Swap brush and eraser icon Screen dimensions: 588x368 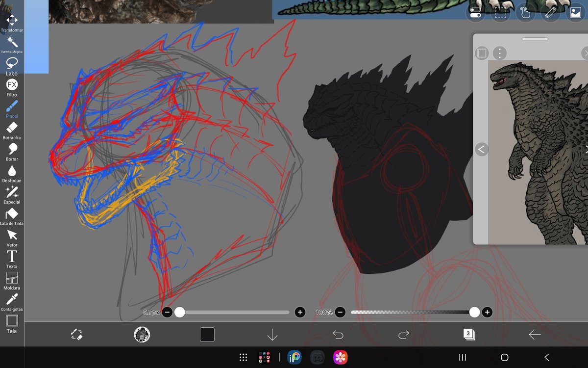(77, 335)
